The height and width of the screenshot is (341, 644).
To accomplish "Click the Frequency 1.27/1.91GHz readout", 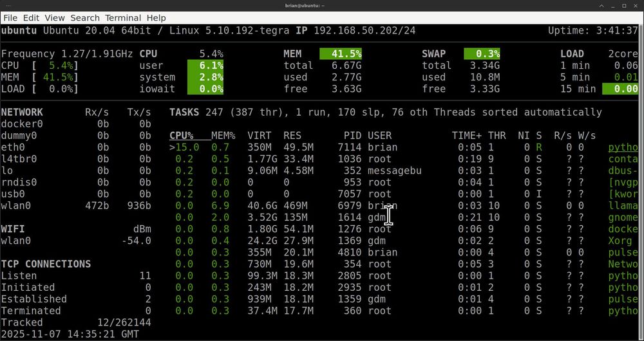I will point(67,54).
